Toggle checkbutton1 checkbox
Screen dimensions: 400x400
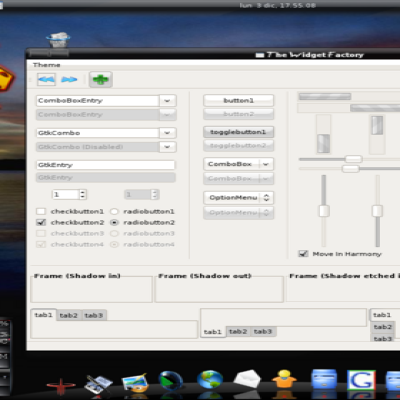pos(41,211)
